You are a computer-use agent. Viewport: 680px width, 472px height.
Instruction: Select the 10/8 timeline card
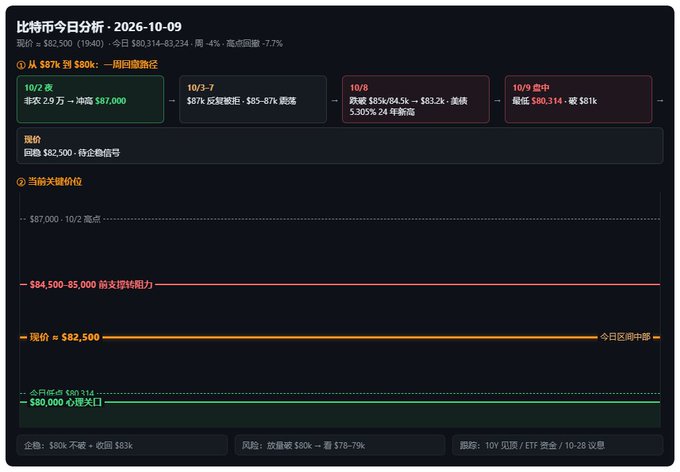415,99
